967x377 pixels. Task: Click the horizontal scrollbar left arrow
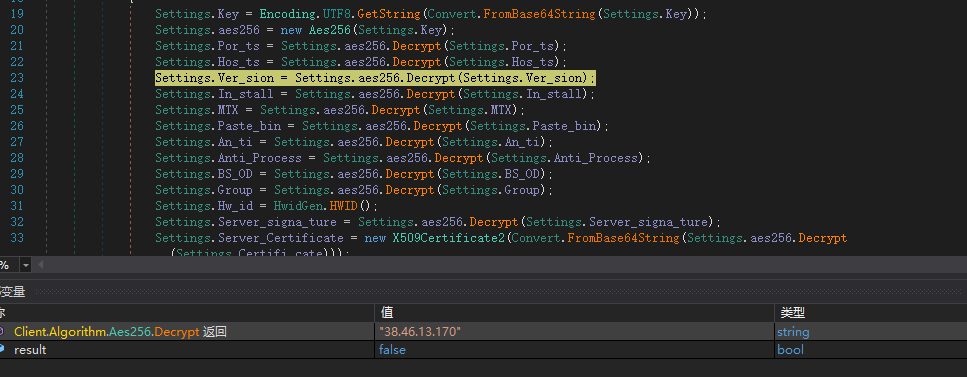tap(41, 265)
